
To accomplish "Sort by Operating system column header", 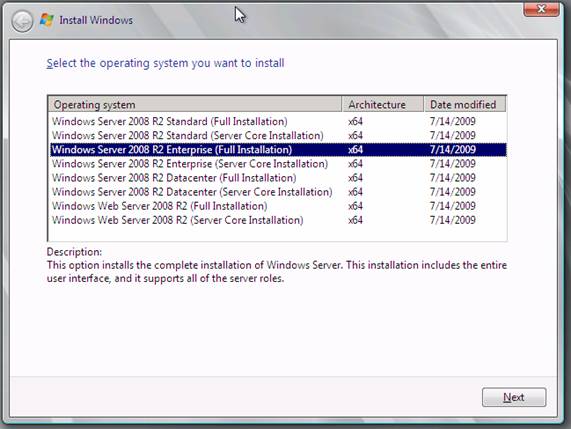I will [195, 105].
